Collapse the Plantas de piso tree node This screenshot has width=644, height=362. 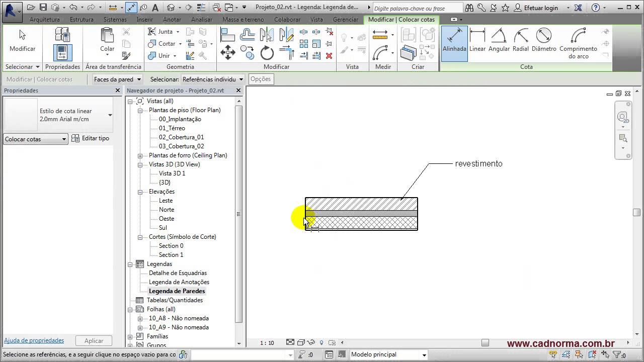click(140, 110)
